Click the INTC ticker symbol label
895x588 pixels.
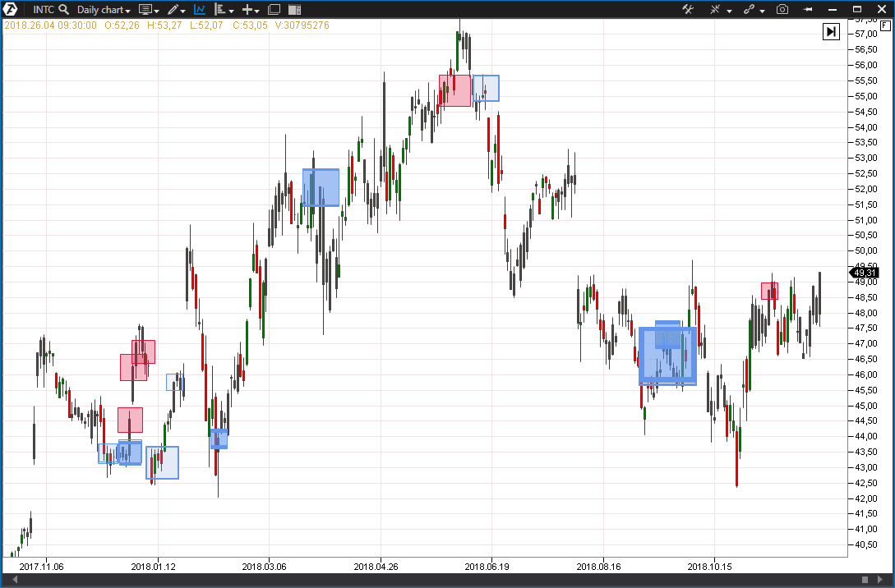[x=44, y=10]
